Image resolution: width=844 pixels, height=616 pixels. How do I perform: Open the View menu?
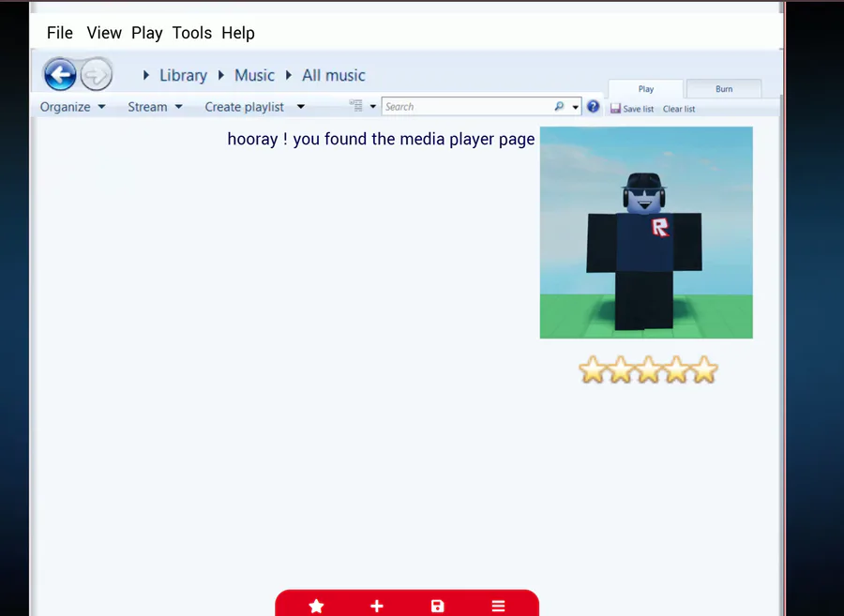pos(104,33)
